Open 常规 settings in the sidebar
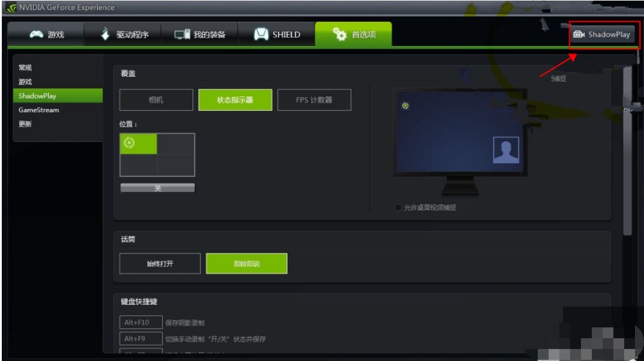The height and width of the screenshot is (361, 644). point(25,68)
